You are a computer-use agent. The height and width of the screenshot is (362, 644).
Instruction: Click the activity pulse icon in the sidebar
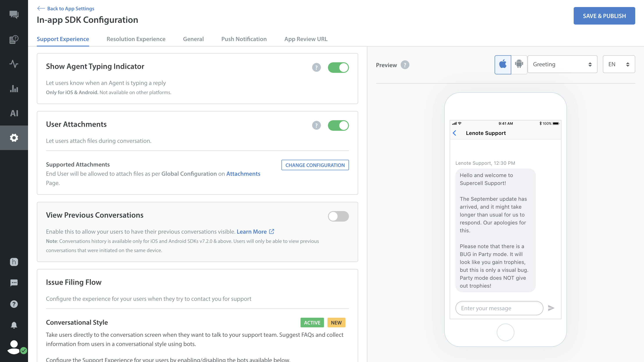(14, 64)
